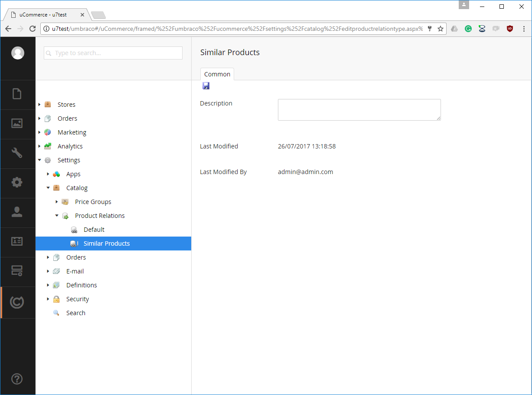Expand the top-level Orders node above Marketing
This screenshot has width=532, height=395.
(x=39, y=118)
